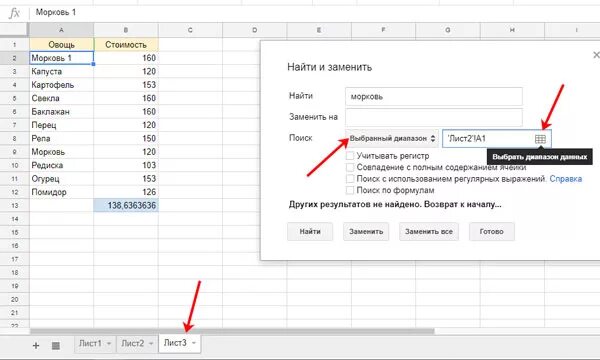Select column B header
This screenshot has height=360, width=600.
click(126, 30)
